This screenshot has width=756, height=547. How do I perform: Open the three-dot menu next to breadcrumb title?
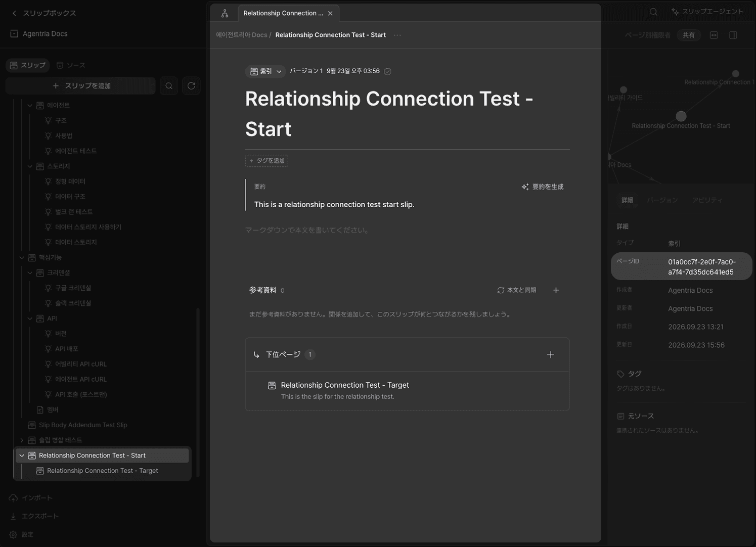(397, 35)
